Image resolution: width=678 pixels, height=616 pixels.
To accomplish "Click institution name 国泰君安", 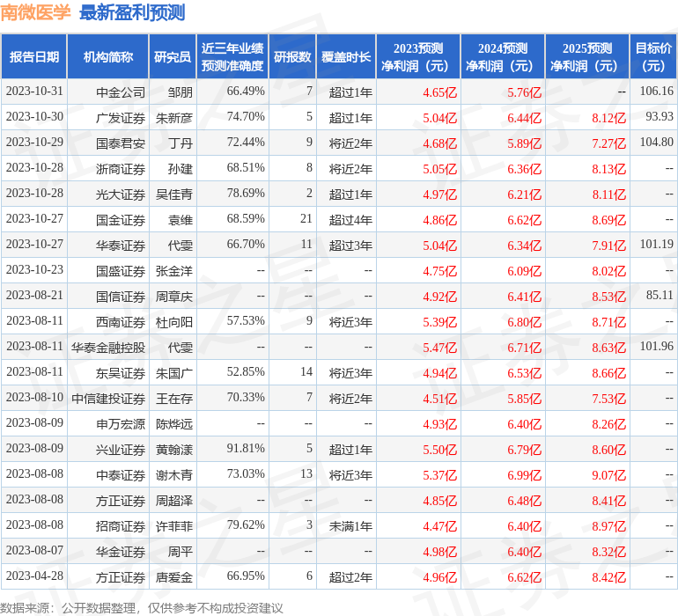I will pos(121,143).
